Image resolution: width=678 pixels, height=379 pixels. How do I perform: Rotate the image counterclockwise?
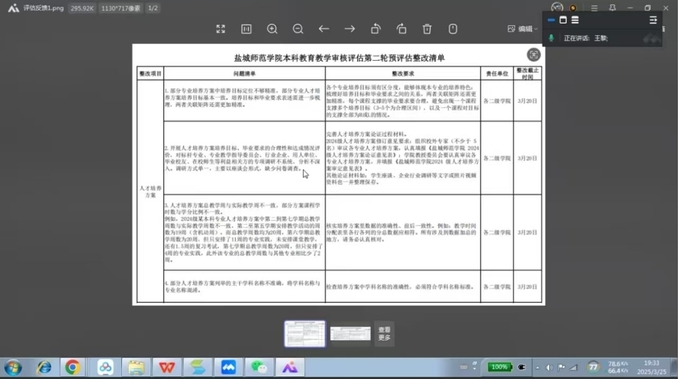pos(375,29)
